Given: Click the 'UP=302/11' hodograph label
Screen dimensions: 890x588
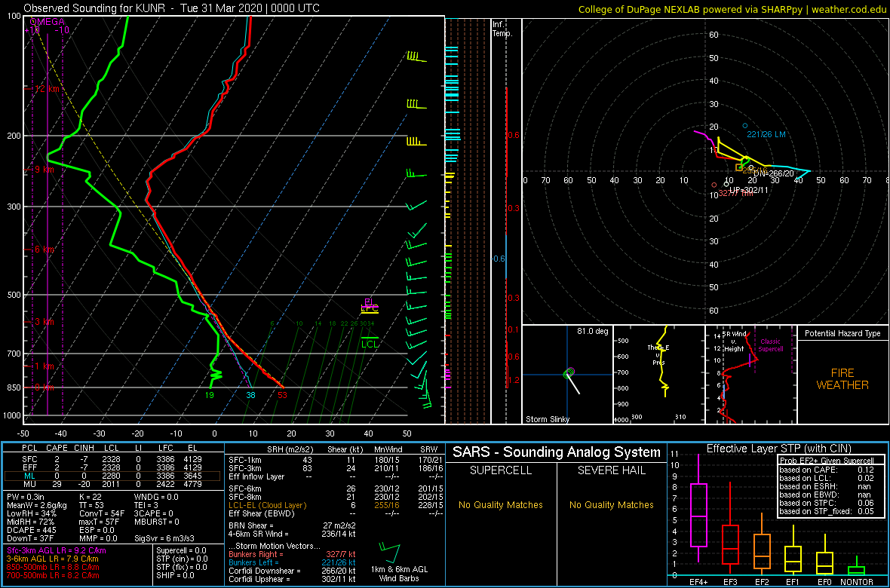Looking at the screenshot, I should click(x=749, y=190).
